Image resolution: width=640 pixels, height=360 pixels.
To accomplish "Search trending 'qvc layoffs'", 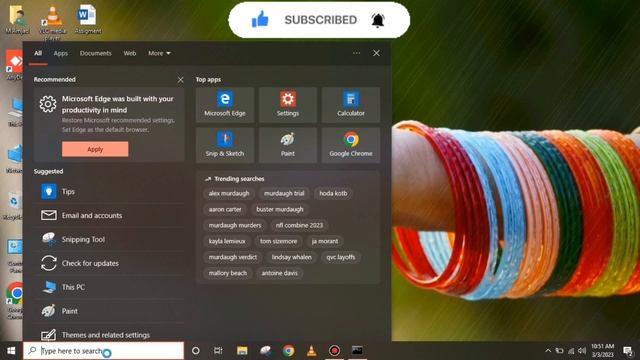I will pyautogui.click(x=341, y=257).
